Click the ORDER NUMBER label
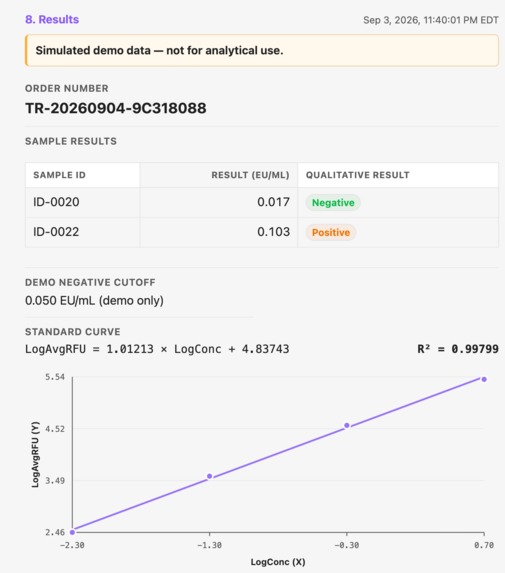The height and width of the screenshot is (573, 505). (67, 88)
